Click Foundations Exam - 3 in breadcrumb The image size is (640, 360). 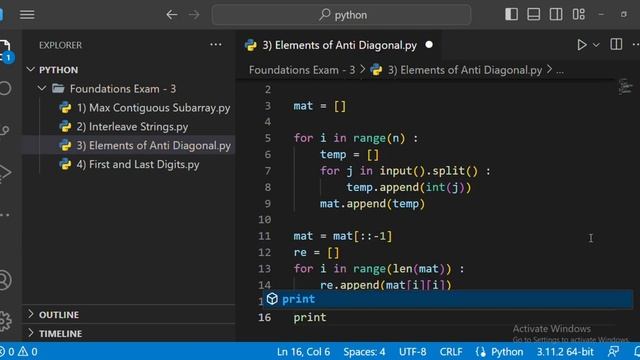click(x=302, y=70)
